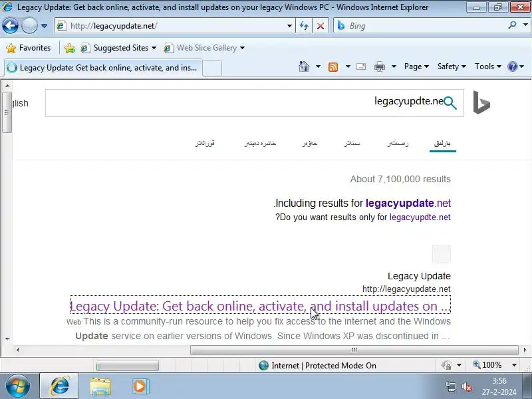Go back with the blue Back arrow

(10, 25)
